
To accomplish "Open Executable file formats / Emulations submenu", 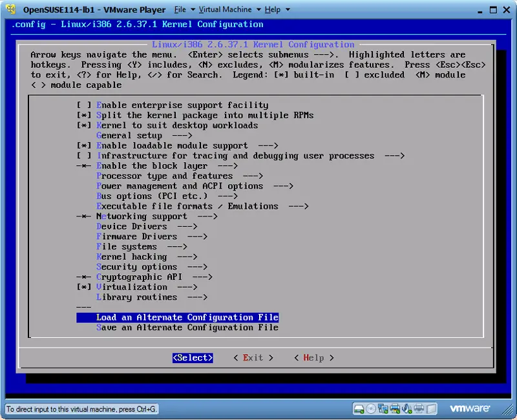I will (x=202, y=206).
